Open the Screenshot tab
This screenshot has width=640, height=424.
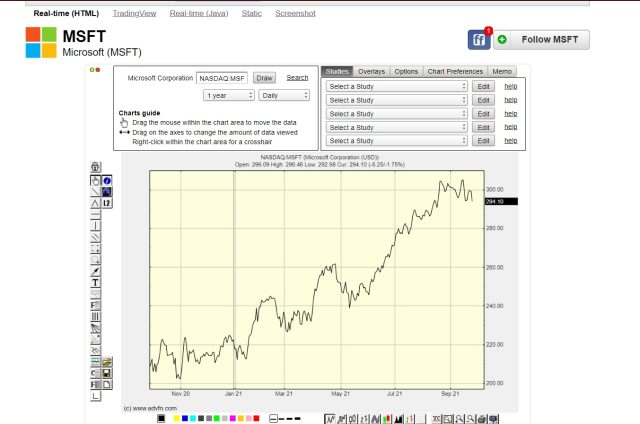pos(295,13)
